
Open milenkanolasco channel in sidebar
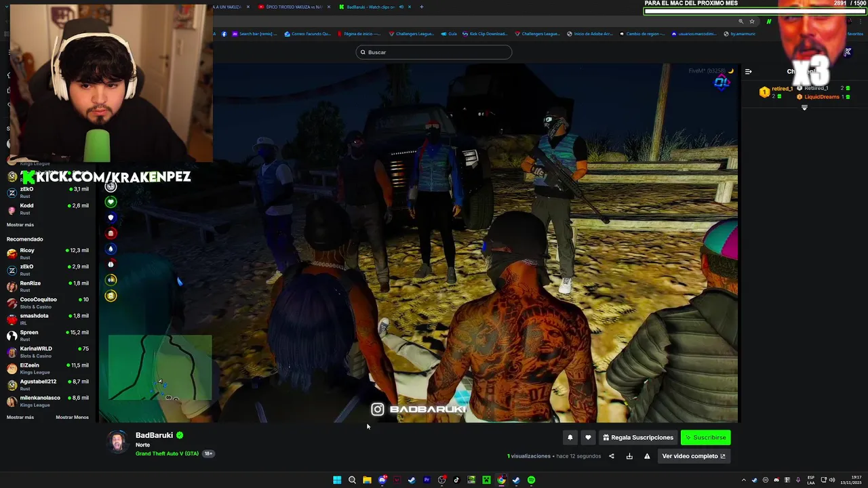(x=47, y=401)
